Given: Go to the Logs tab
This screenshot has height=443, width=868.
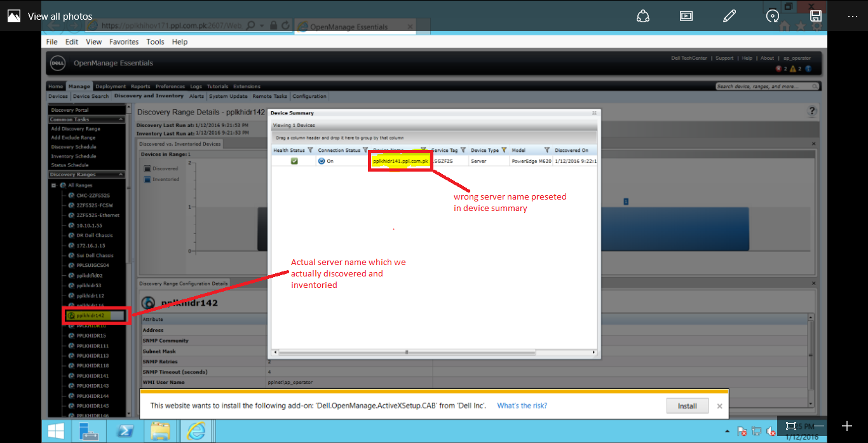Looking at the screenshot, I should [x=196, y=86].
